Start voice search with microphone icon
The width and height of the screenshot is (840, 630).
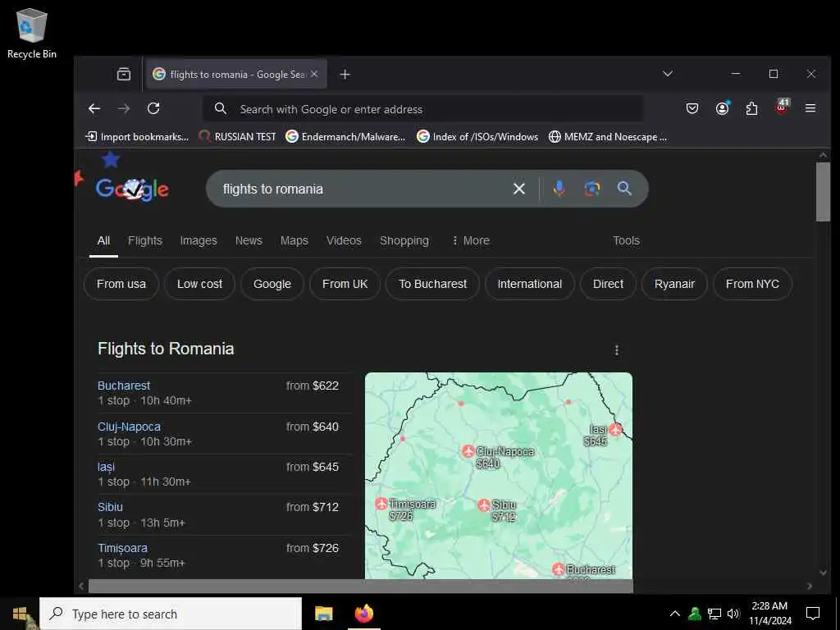[559, 189]
